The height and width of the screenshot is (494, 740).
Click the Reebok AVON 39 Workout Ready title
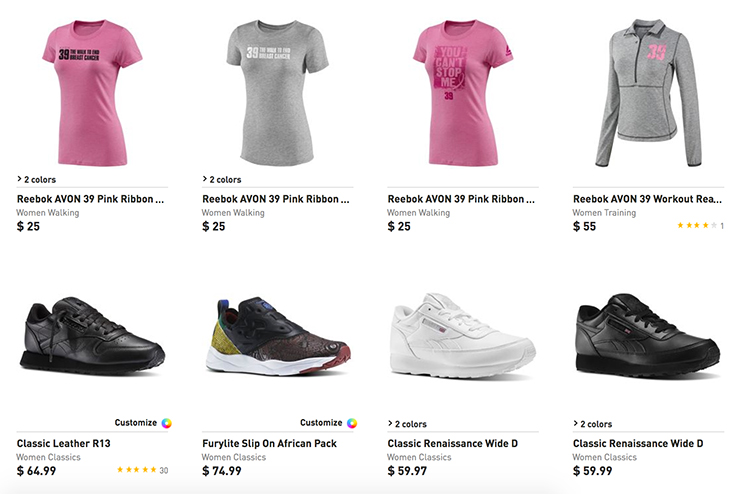[x=646, y=199]
